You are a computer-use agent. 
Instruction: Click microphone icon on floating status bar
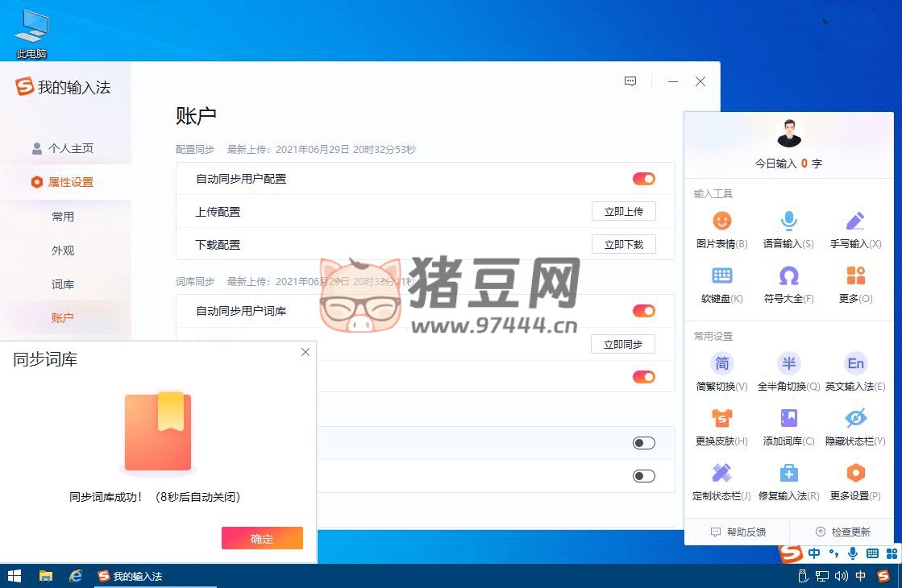pyautogui.click(x=853, y=553)
